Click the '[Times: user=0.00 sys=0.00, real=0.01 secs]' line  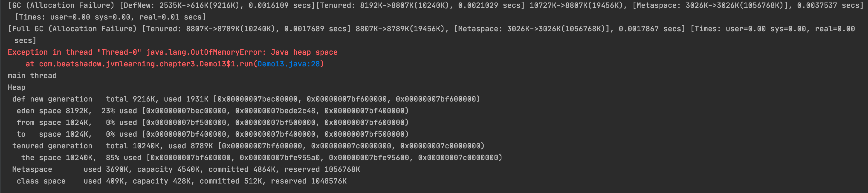coord(110,17)
